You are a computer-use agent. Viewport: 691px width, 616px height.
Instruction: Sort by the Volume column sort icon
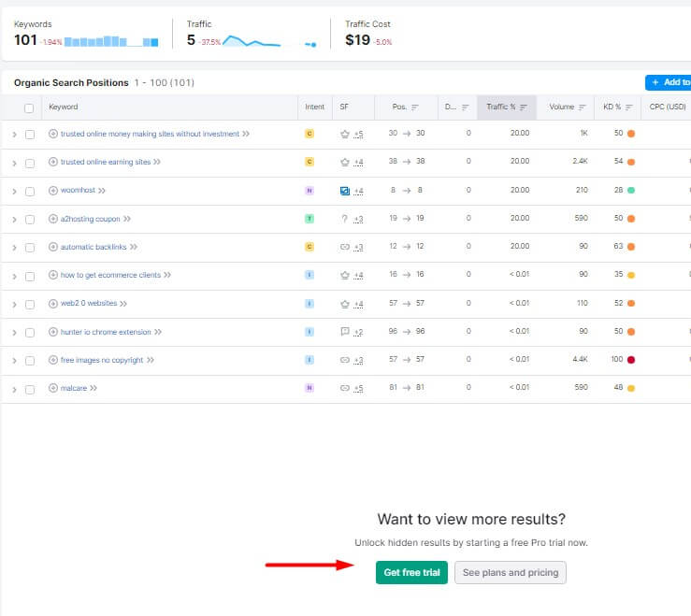tap(583, 107)
